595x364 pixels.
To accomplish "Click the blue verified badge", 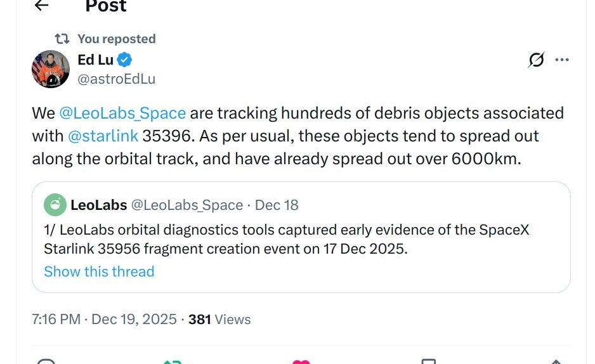I will [x=126, y=60].
